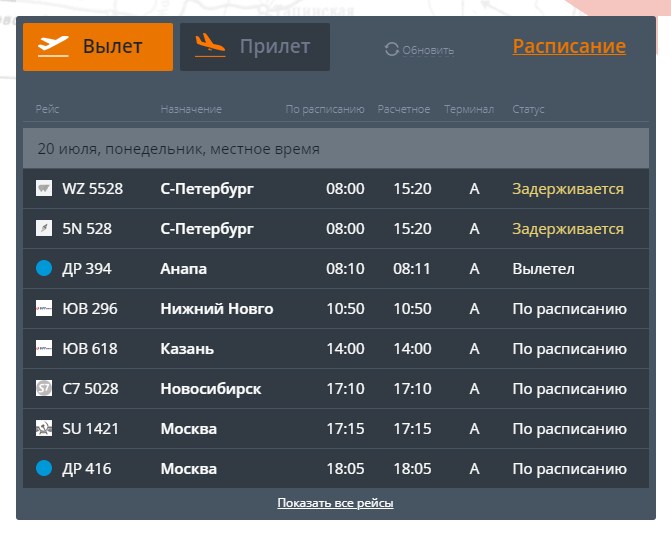
Task: Select flight number 5N 528
Action: (87, 229)
